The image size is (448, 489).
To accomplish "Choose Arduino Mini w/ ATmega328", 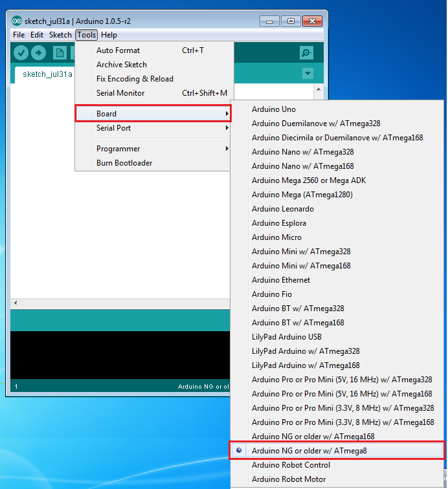I will 337,252.
